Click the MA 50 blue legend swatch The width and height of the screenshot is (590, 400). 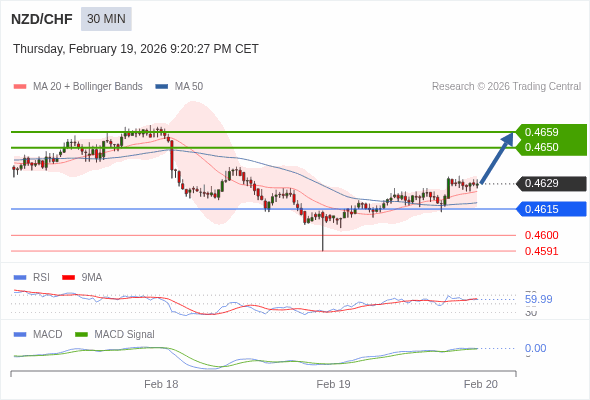162,87
